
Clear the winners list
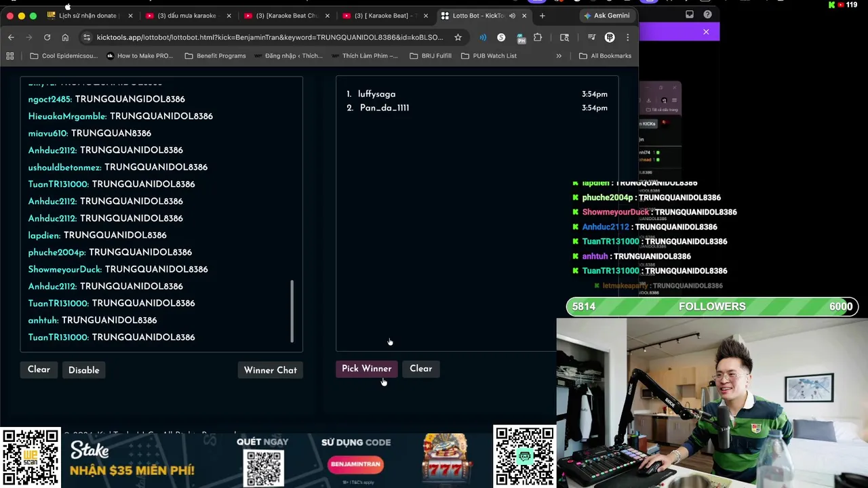click(420, 369)
